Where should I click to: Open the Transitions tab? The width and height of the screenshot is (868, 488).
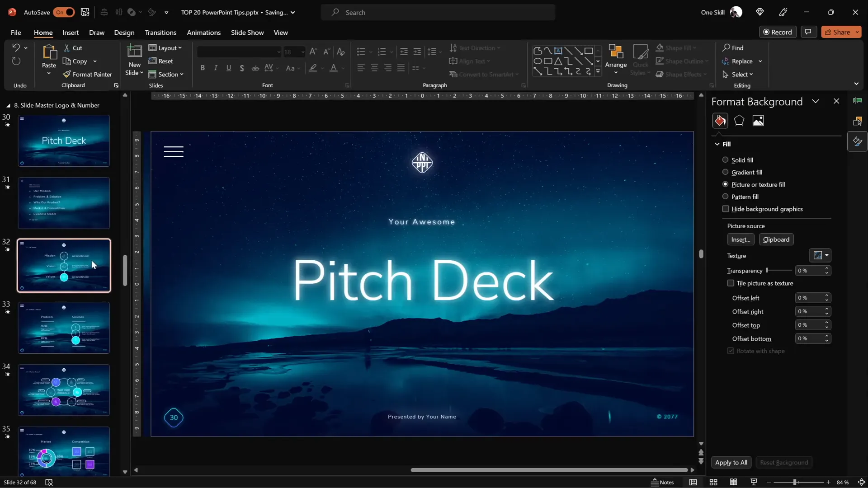point(160,33)
